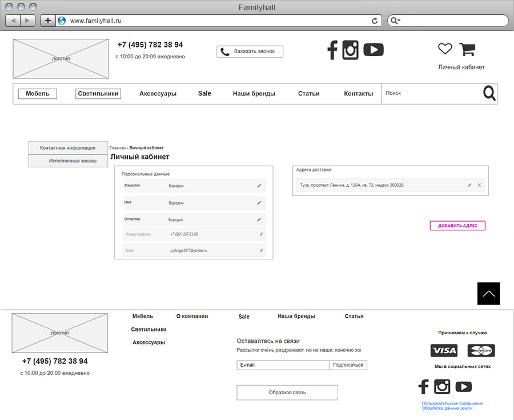The height and width of the screenshot is (420, 514).
Task: Open the Пользовательское соглашение footer link
Action: (452, 403)
